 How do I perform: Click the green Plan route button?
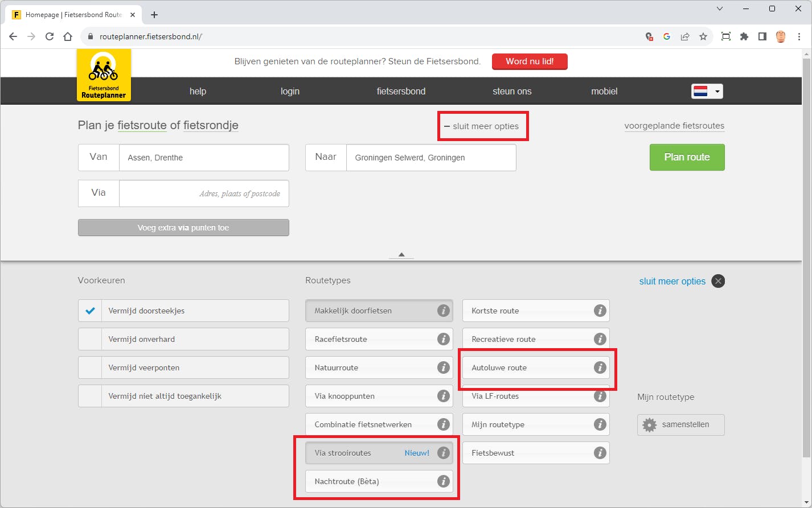pos(687,157)
